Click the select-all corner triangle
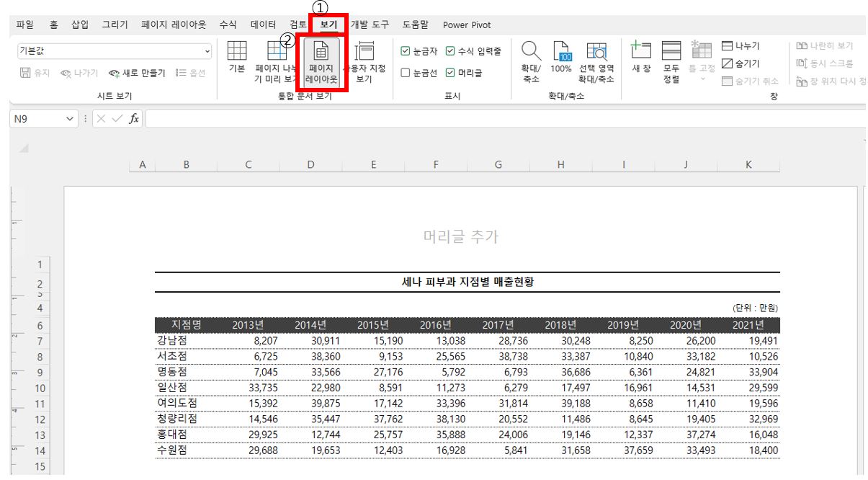 coord(24,148)
